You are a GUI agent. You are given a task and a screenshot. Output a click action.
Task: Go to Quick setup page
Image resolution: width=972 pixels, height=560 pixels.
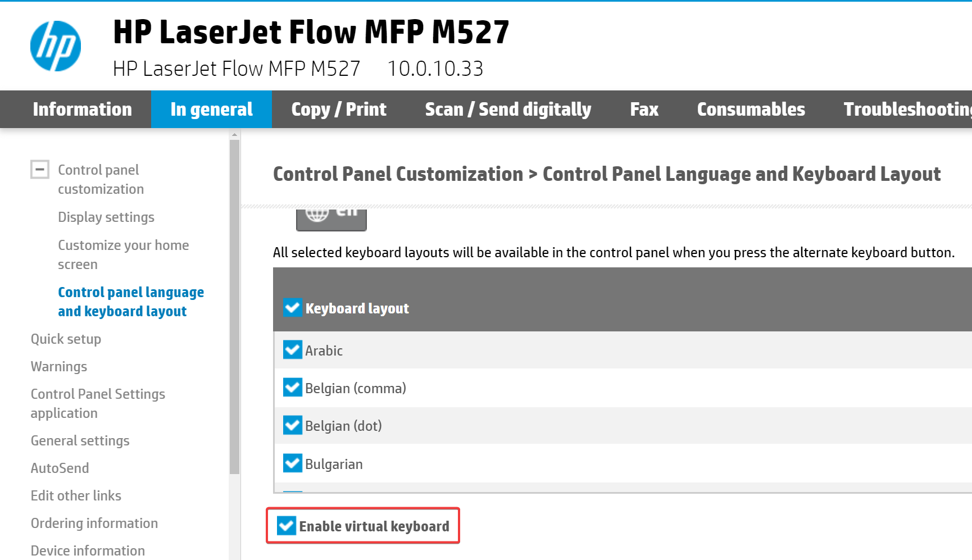point(66,339)
